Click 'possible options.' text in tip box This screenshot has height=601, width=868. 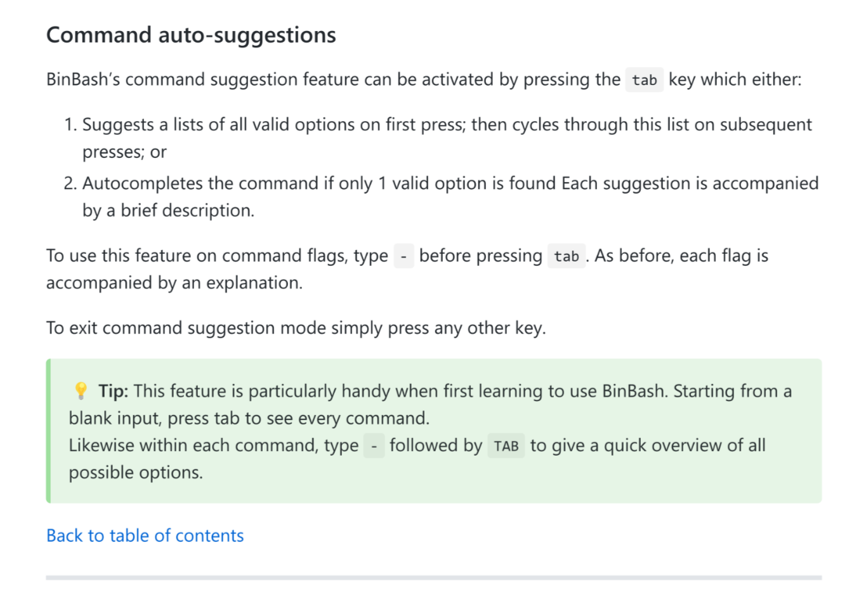click(x=136, y=473)
